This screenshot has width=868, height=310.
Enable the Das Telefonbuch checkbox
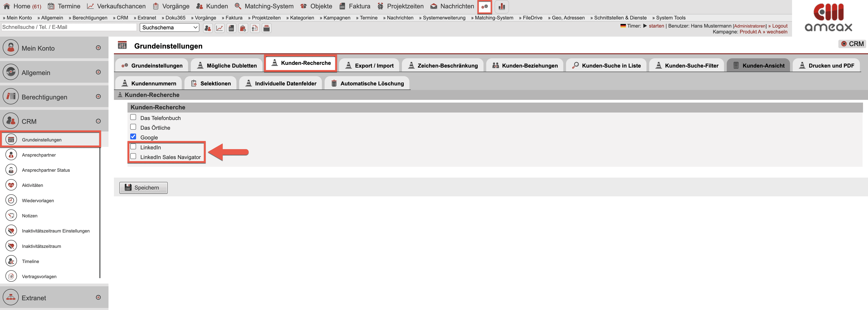pyautogui.click(x=133, y=117)
